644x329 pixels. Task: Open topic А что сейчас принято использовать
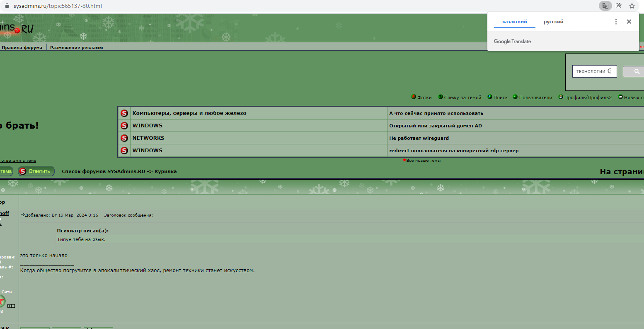436,113
